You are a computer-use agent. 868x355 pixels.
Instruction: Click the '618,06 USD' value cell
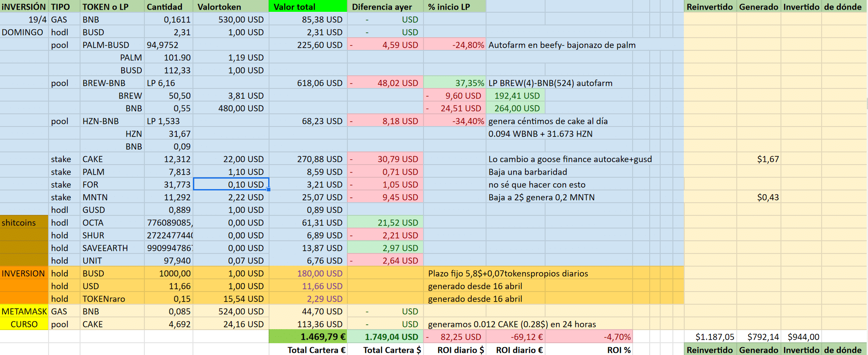[308, 83]
